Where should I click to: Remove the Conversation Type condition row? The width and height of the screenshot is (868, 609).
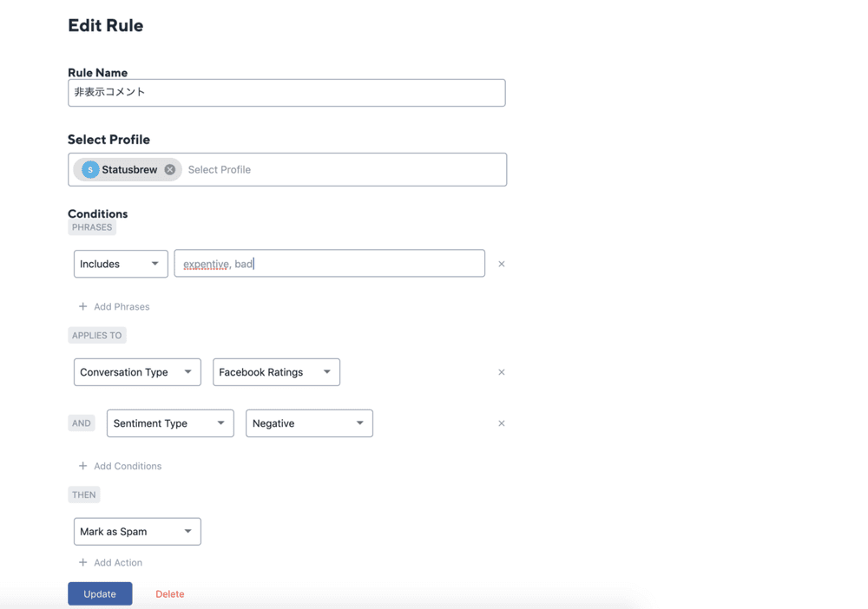[x=501, y=372]
